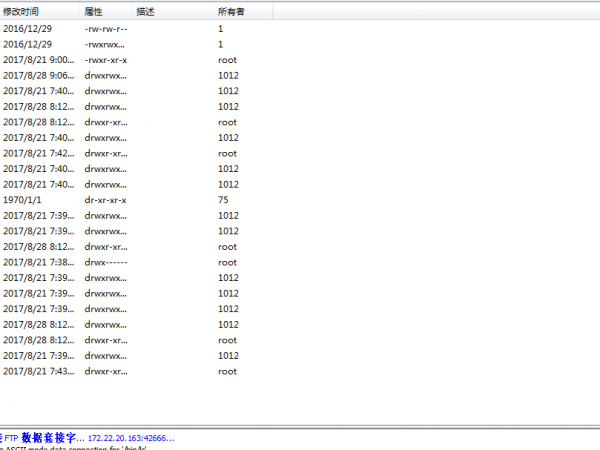The image size is (600, 450).
Task: Sort by the 修改时间 column header
Action: click(22, 11)
